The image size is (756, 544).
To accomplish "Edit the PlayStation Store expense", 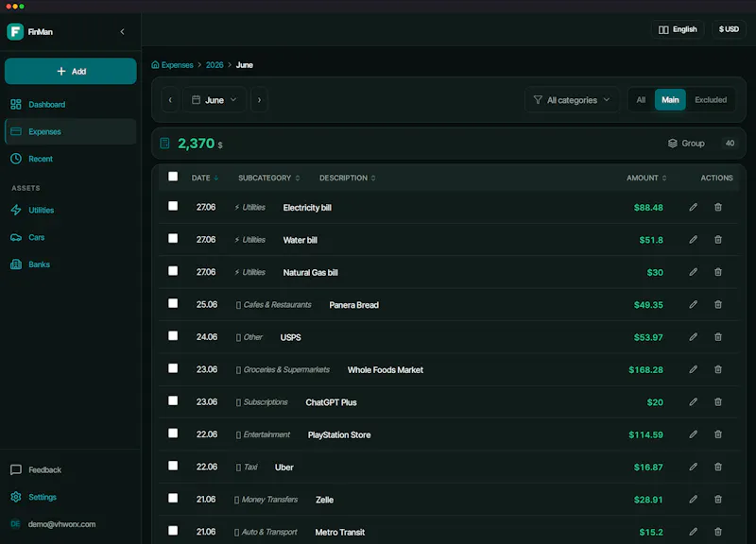I will point(693,434).
